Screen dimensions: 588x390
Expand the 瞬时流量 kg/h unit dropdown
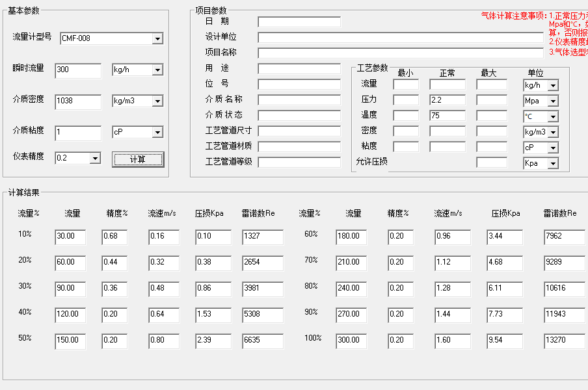tap(157, 70)
